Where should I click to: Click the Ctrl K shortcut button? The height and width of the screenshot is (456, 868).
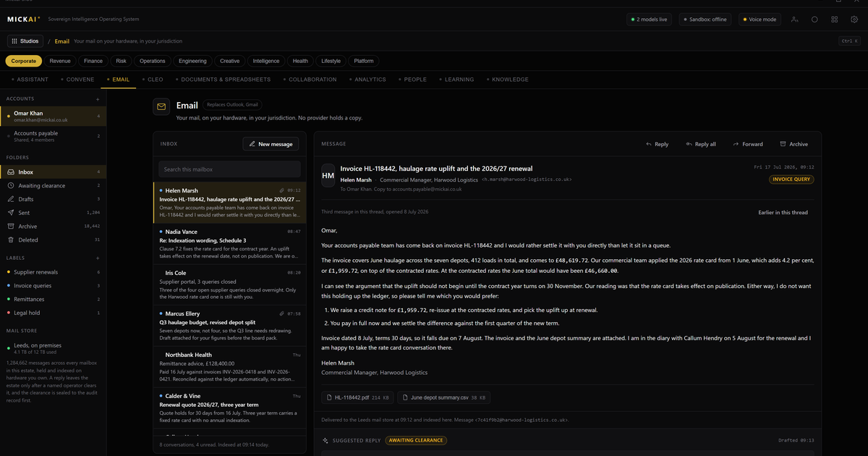(x=849, y=41)
